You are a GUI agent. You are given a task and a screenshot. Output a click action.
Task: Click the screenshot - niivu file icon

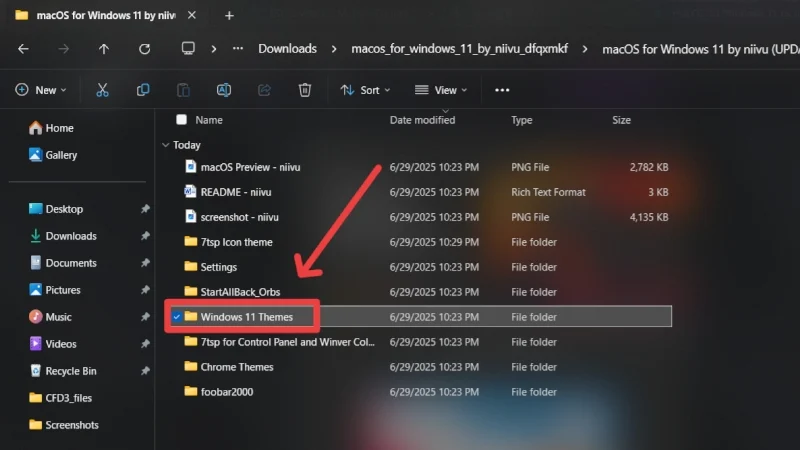click(x=190, y=216)
